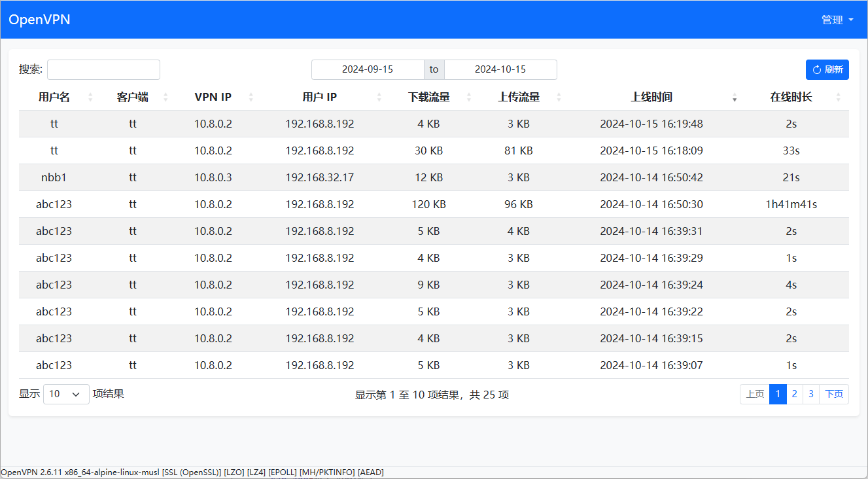The height and width of the screenshot is (479, 868).
Task: Click download value 9 KB
Action: (x=429, y=285)
